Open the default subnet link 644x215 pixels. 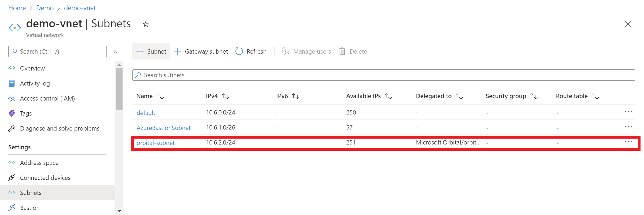coord(146,113)
